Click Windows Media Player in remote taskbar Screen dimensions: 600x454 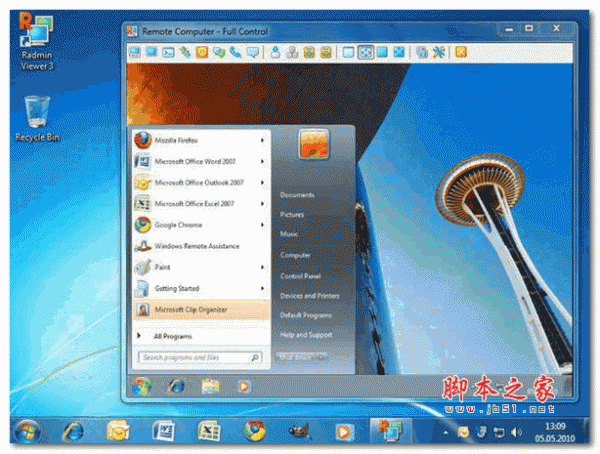tap(242, 385)
